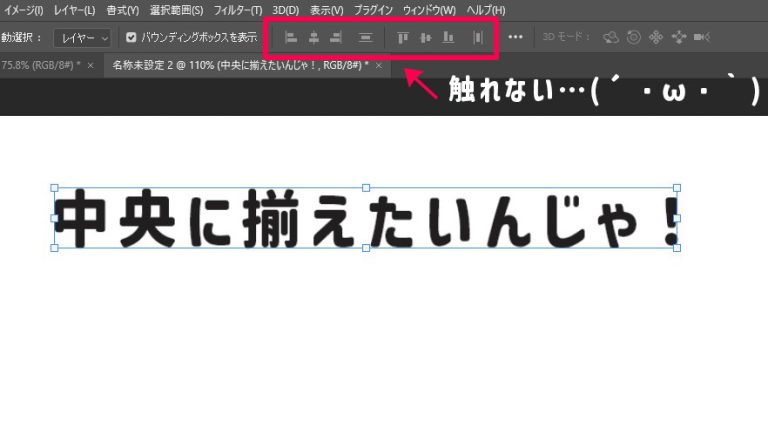Select the 3D camera video icon
This screenshot has height=428, width=768.
click(701, 37)
